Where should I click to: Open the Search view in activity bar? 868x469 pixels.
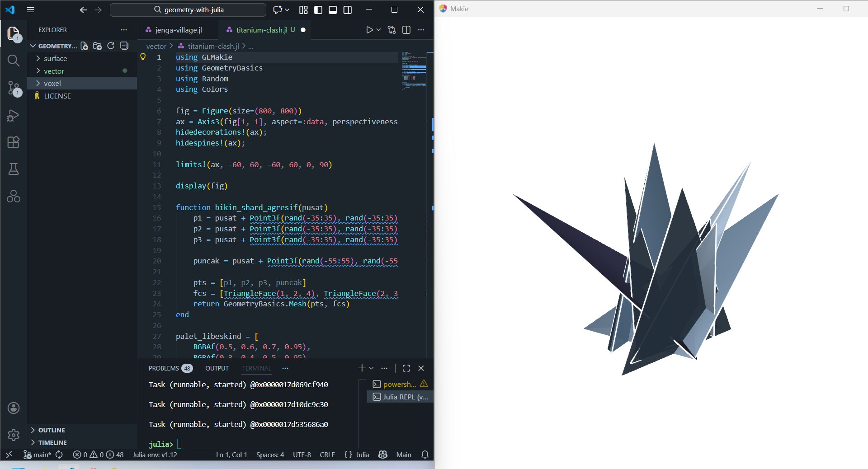click(x=14, y=61)
